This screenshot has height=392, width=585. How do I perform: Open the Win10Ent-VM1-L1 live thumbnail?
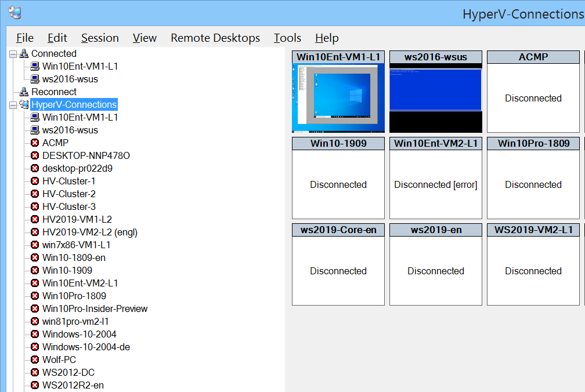[338, 98]
